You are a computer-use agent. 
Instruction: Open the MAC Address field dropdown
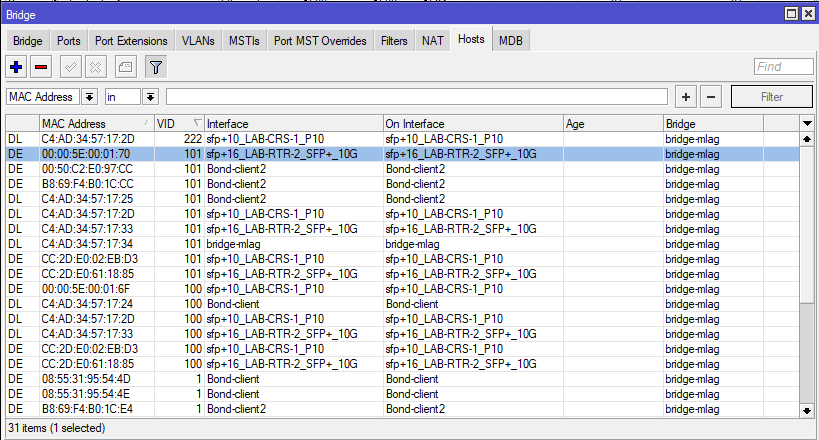pos(89,97)
